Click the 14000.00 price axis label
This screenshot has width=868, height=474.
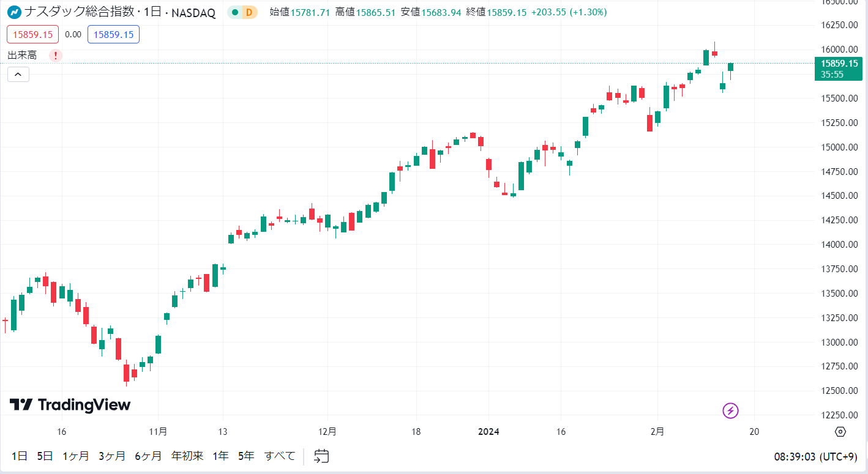click(x=839, y=245)
